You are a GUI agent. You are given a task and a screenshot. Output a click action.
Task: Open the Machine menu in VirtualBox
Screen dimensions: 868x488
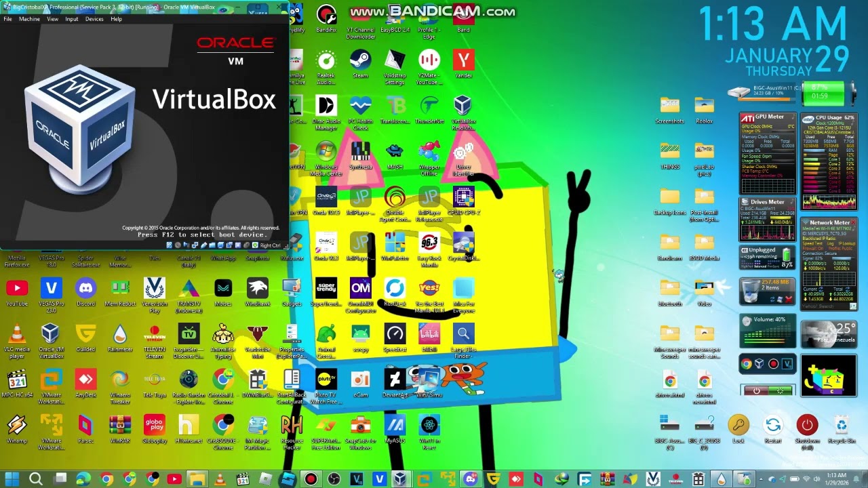(29, 19)
